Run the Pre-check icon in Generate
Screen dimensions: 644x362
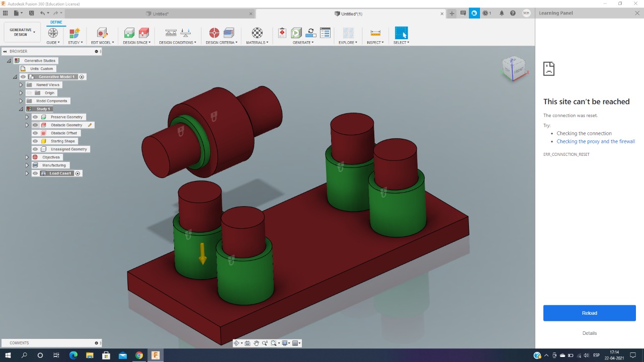coord(282,33)
